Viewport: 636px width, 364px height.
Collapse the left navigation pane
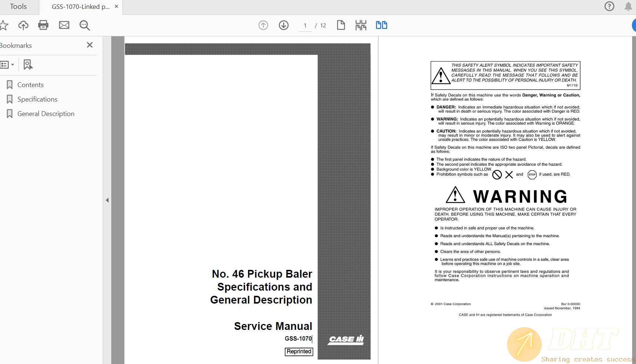[x=107, y=200]
